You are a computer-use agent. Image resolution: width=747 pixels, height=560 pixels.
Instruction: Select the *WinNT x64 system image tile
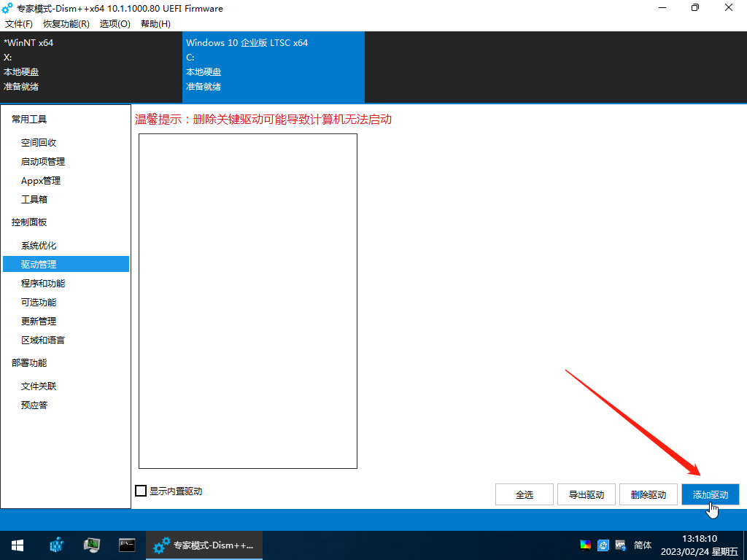click(91, 65)
